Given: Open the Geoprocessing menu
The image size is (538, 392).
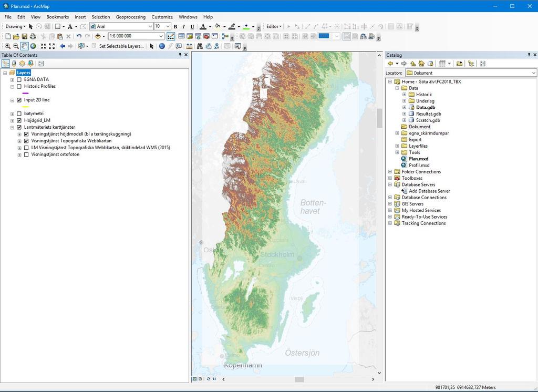Looking at the screenshot, I should (131, 17).
